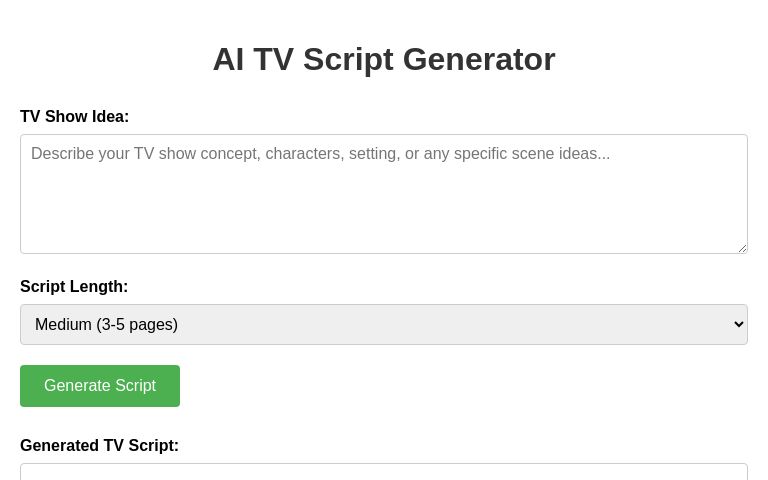This screenshot has height=480, width=768.
Task: Click the "TV Show Idea:" label
Action: click(x=74, y=117)
